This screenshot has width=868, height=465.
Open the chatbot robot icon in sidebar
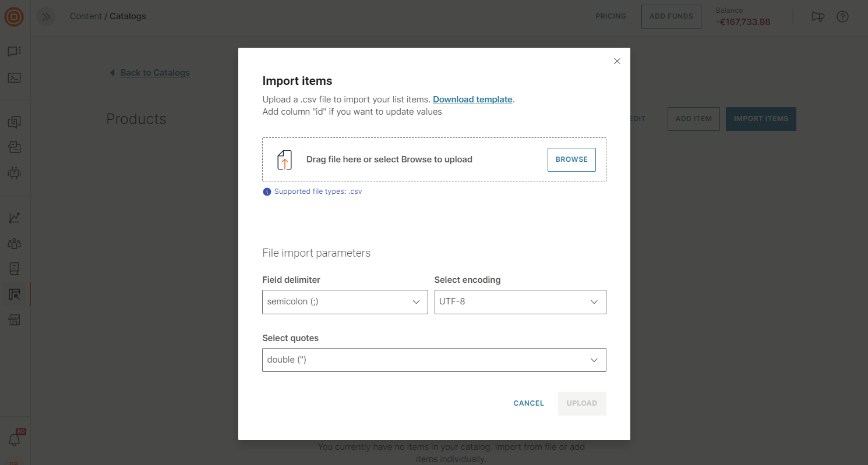[x=15, y=173]
